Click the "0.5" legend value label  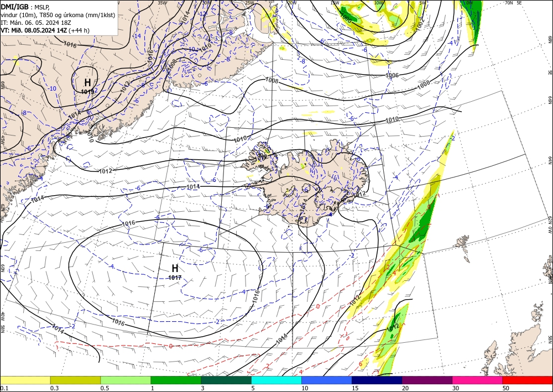pyautogui.click(x=105, y=388)
